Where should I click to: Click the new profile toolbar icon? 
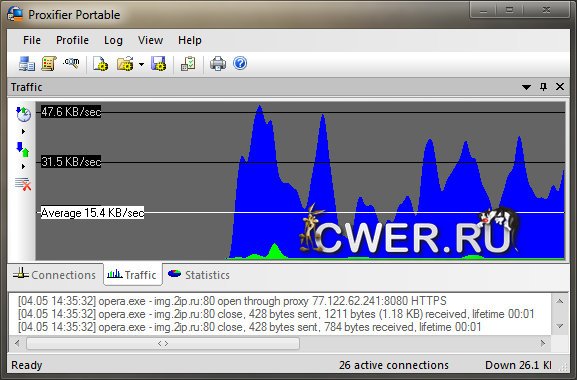[100, 64]
